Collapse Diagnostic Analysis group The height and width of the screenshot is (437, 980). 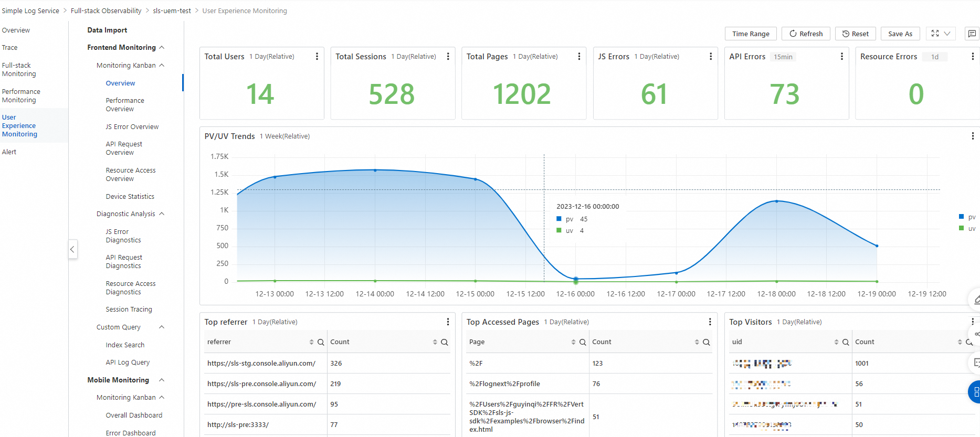(162, 214)
